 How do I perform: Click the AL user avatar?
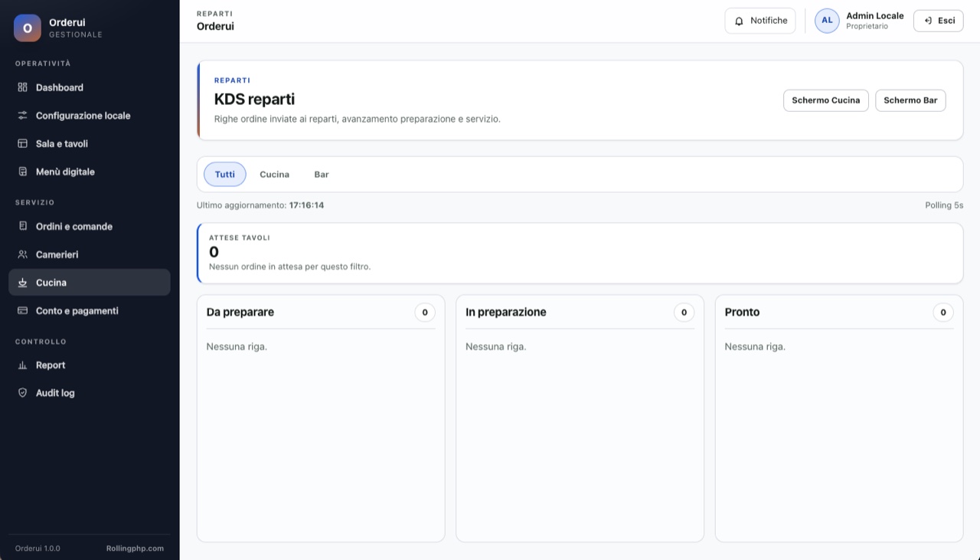click(x=827, y=21)
